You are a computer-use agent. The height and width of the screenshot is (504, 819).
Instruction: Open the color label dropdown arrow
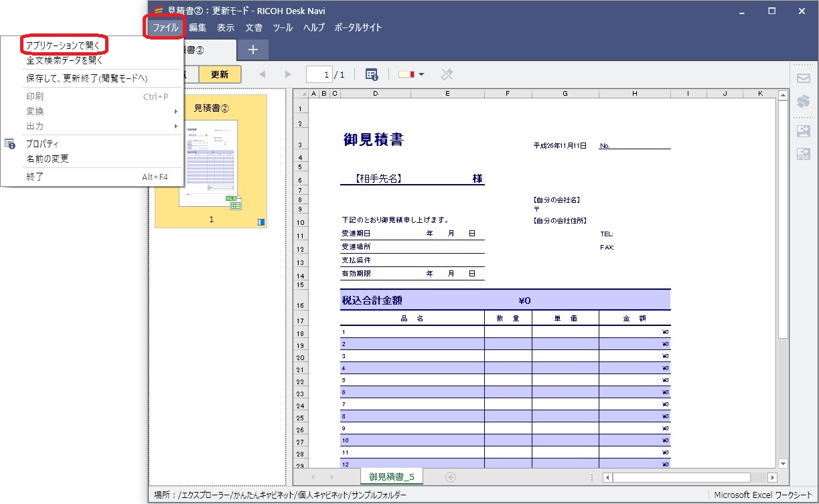click(x=423, y=74)
